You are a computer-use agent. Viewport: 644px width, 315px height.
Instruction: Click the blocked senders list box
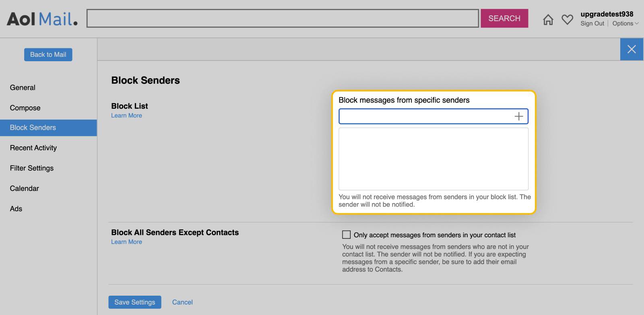(433, 159)
